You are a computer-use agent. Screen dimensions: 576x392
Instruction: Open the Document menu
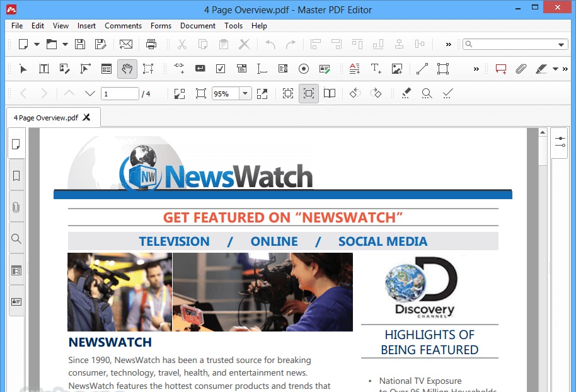click(198, 26)
